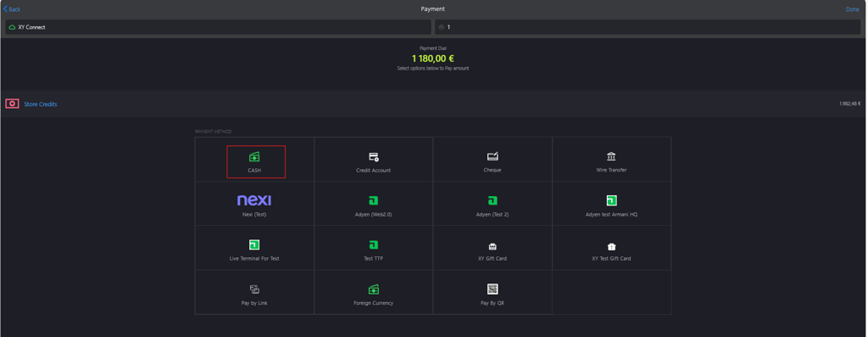Click the XY Gift Card label
Screen dimensions: 868x337
point(492,259)
